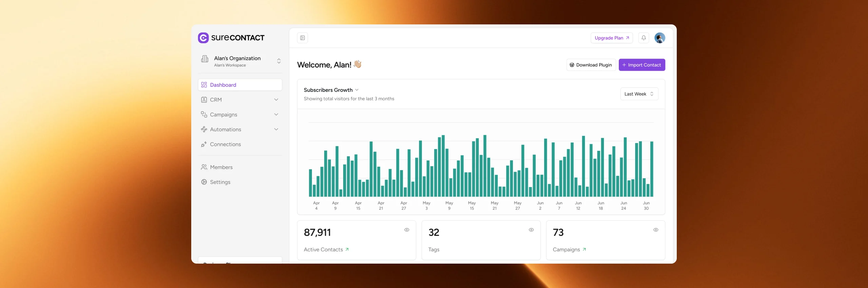Click the organization building icon
This screenshot has height=288, width=868.
click(x=205, y=59)
